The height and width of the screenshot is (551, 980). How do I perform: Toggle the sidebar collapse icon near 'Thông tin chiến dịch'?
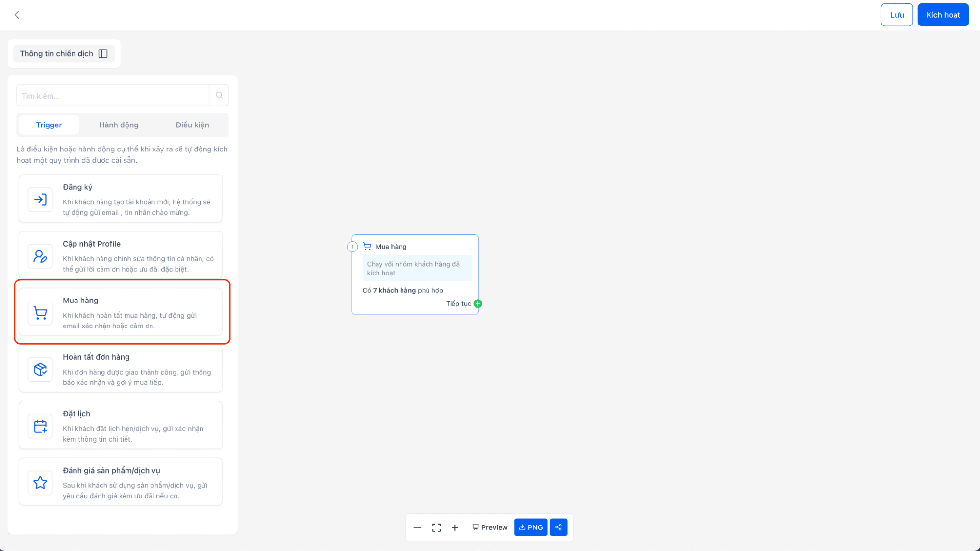[x=102, y=53]
